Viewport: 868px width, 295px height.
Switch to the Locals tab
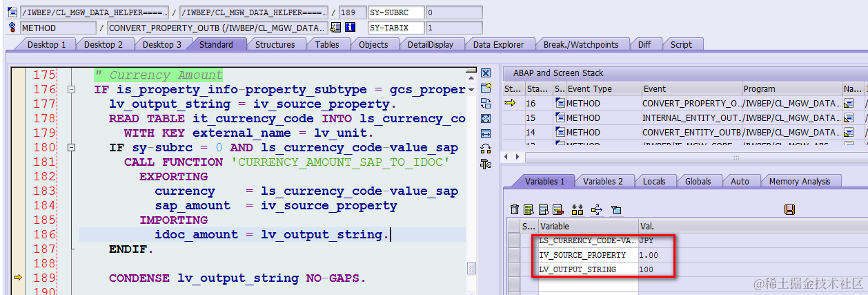click(x=654, y=181)
